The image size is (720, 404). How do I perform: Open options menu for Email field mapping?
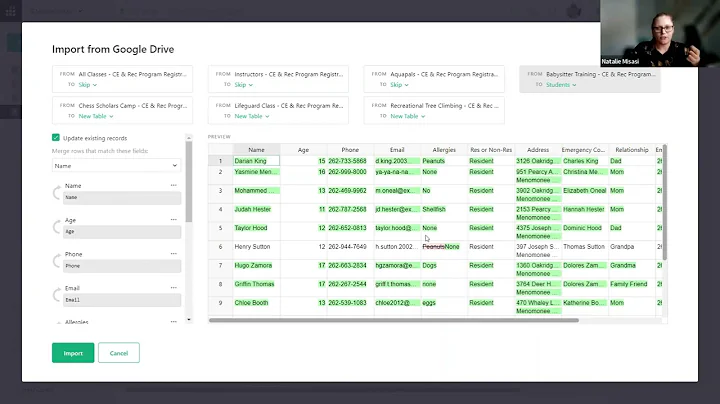tap(174, 288)
